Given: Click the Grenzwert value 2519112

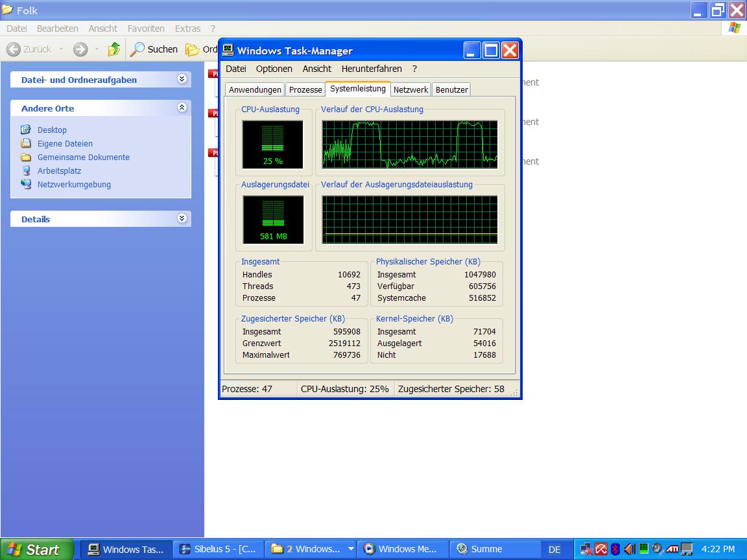Looking at the screenshot, I should point(344,344).
